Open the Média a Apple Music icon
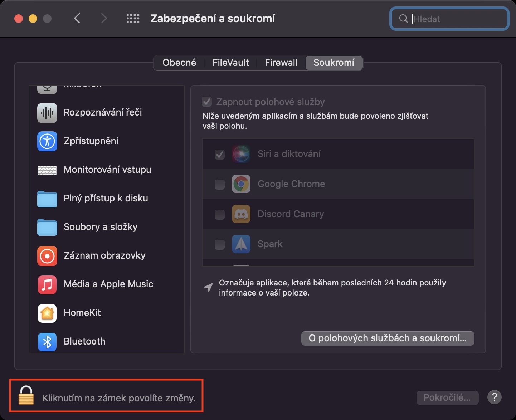 (x=47, y=284)
